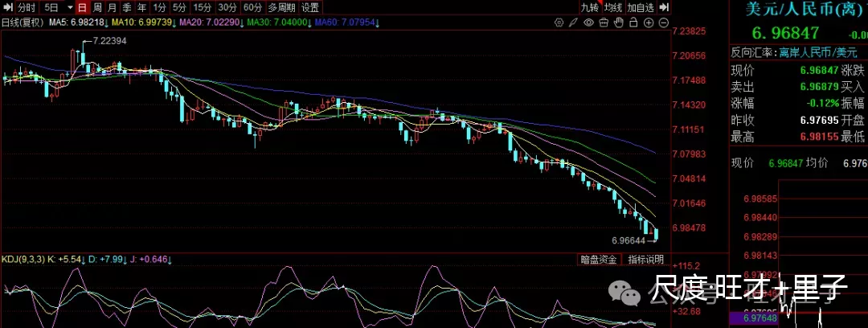Screen dimensions: 868x328
Task: Zoom in with the plus circle icon
Action: coord(649,23)
